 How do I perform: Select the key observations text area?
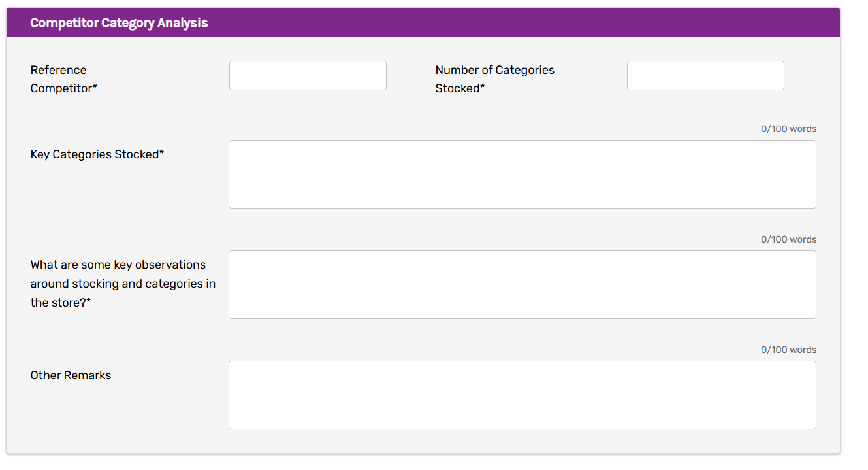click(x=522, y=284)
